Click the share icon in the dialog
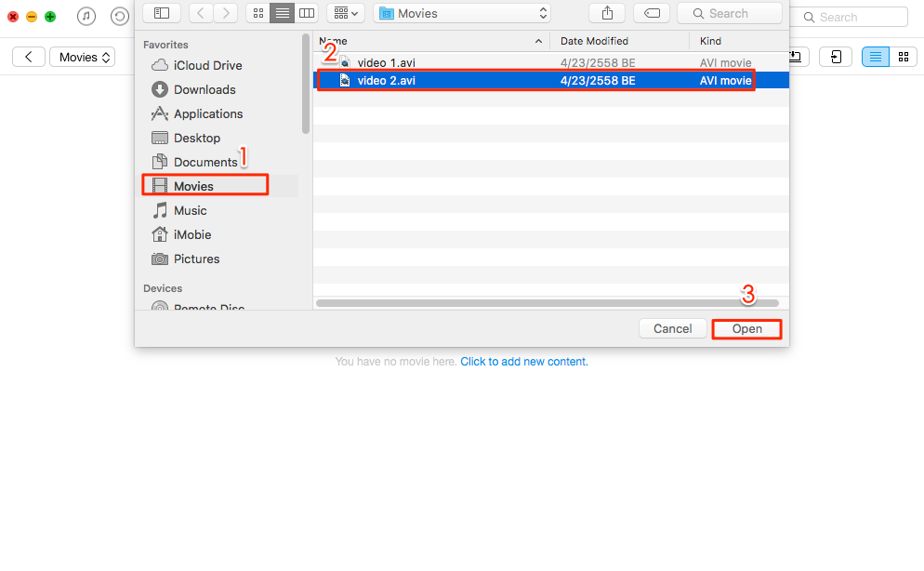 point(607,13)
